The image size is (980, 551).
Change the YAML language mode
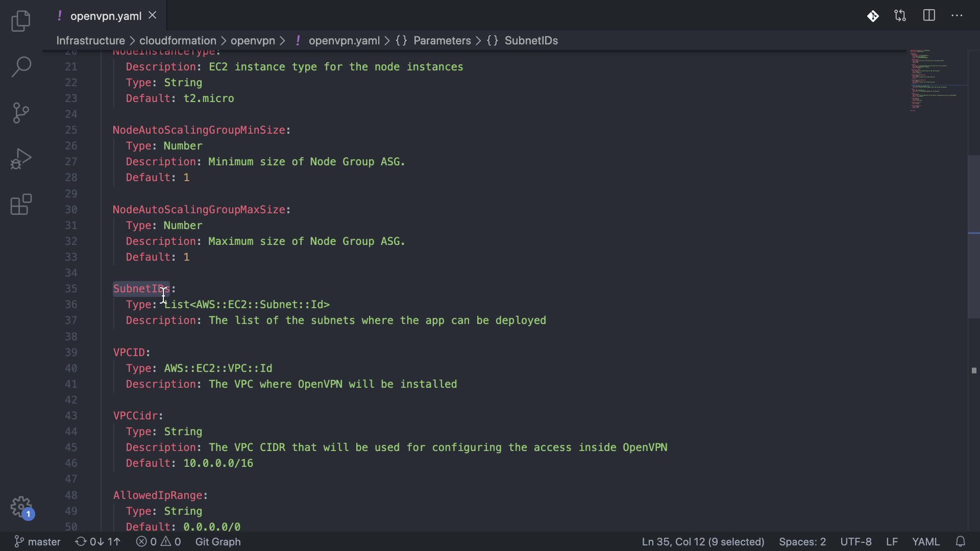click(925, 541)
